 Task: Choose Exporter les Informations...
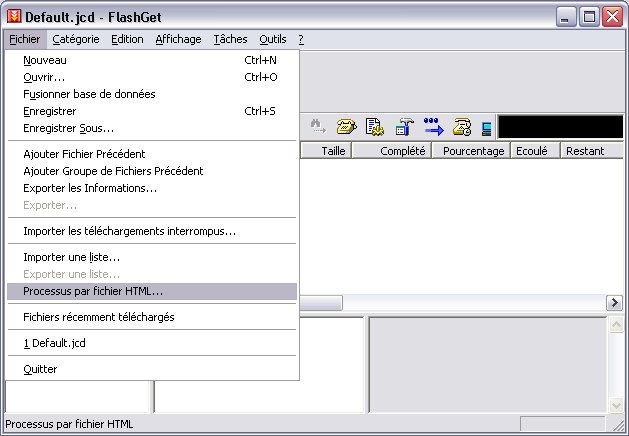[x=152, y=188]
